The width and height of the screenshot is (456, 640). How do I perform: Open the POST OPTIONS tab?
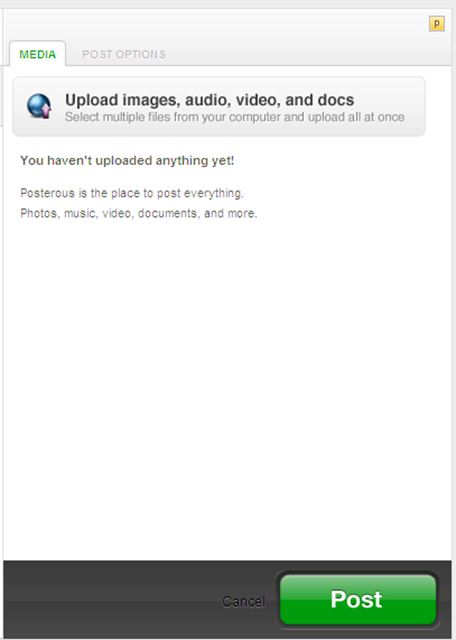click(x=124, y=54)
